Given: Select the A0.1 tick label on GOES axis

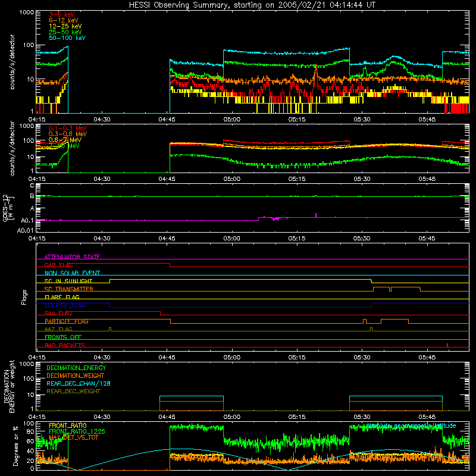Looking at the screenshot, I should (x=27, y=221).
